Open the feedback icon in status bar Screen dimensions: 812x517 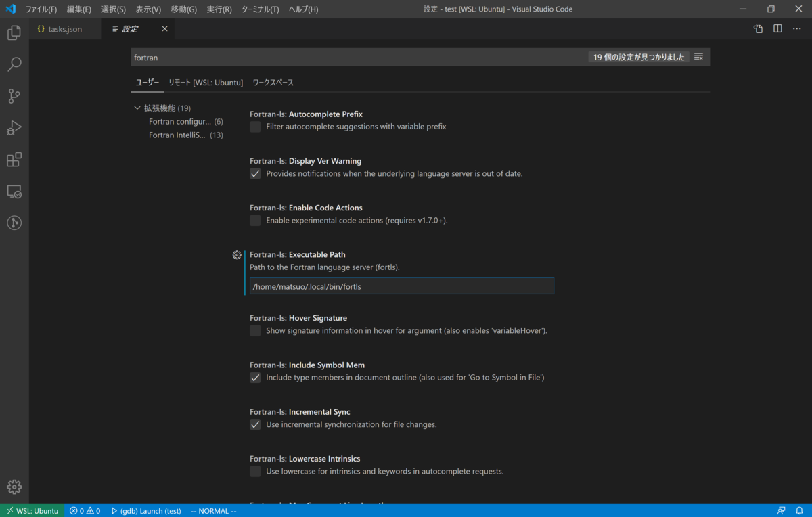[782, 511]
